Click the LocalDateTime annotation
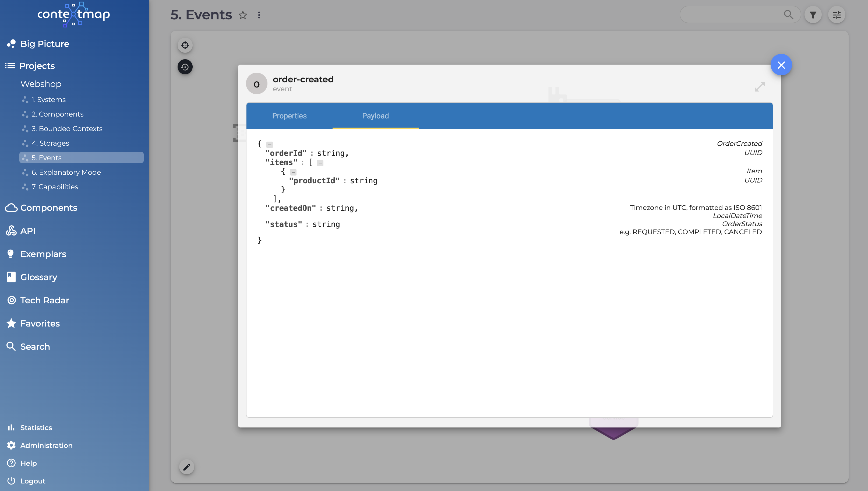 pyautogui.click(x=737, y=216)
